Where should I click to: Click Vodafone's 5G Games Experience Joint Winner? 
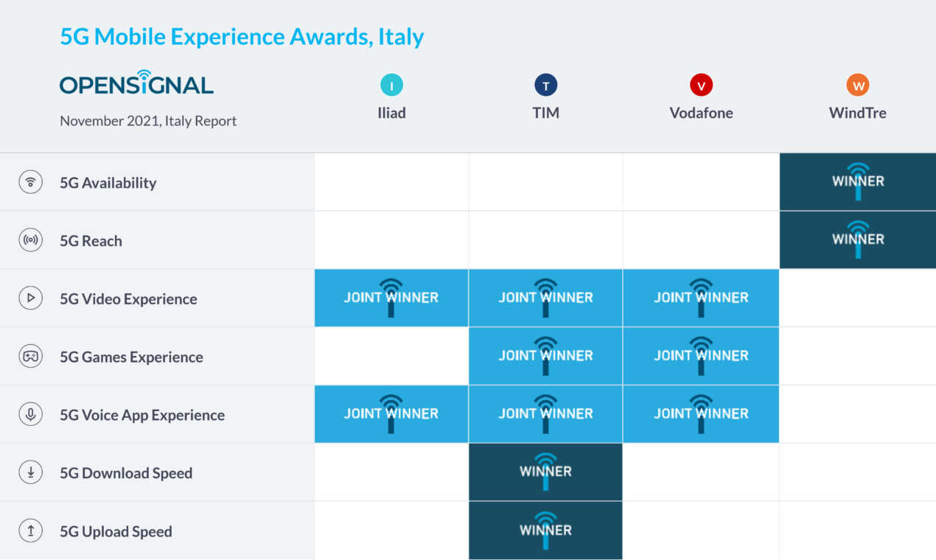(x=701, y=356)
